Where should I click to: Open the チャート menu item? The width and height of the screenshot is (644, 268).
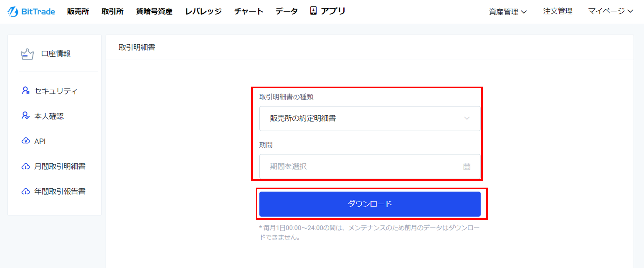[249, 11]
